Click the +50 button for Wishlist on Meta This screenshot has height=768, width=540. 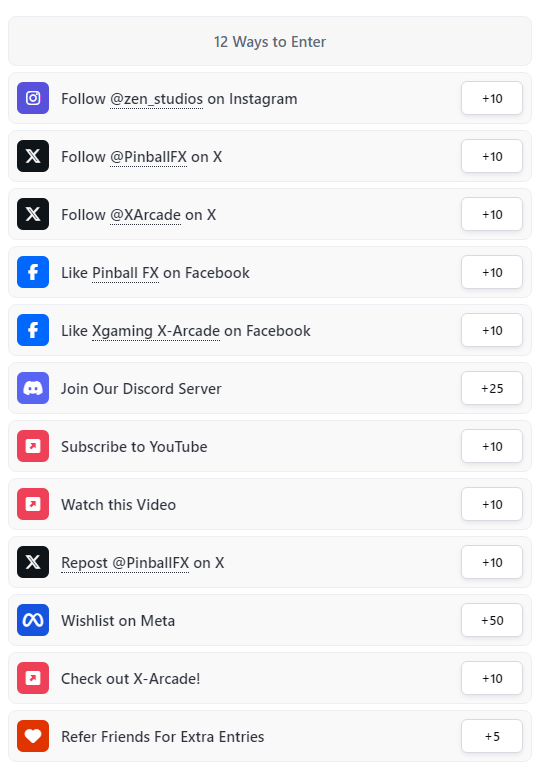492,621
